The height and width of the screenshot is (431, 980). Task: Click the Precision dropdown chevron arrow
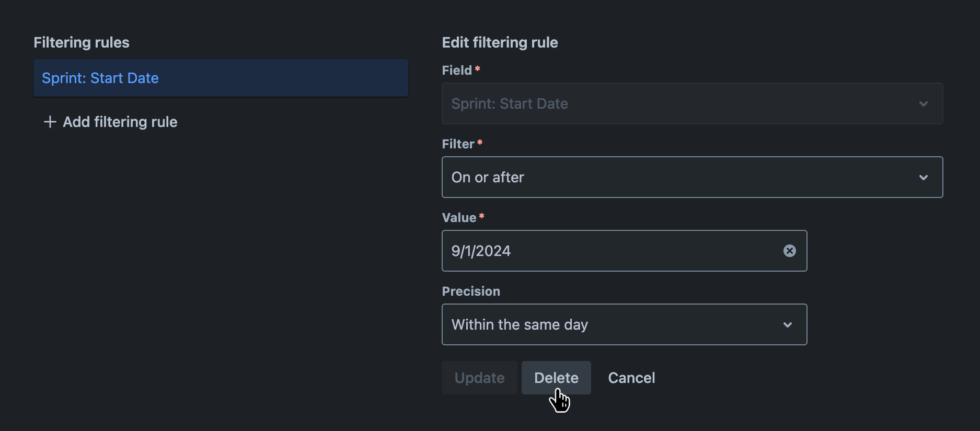788,324
